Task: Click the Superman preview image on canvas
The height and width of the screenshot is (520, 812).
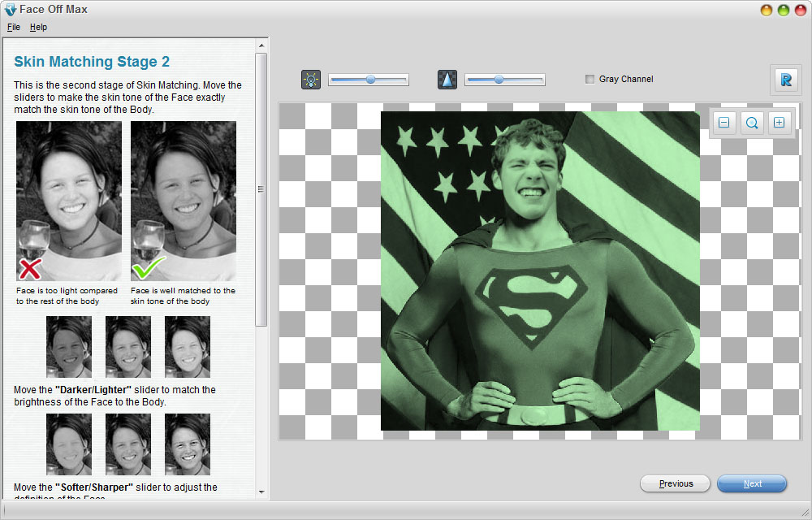Action: (x=540, y=271)
